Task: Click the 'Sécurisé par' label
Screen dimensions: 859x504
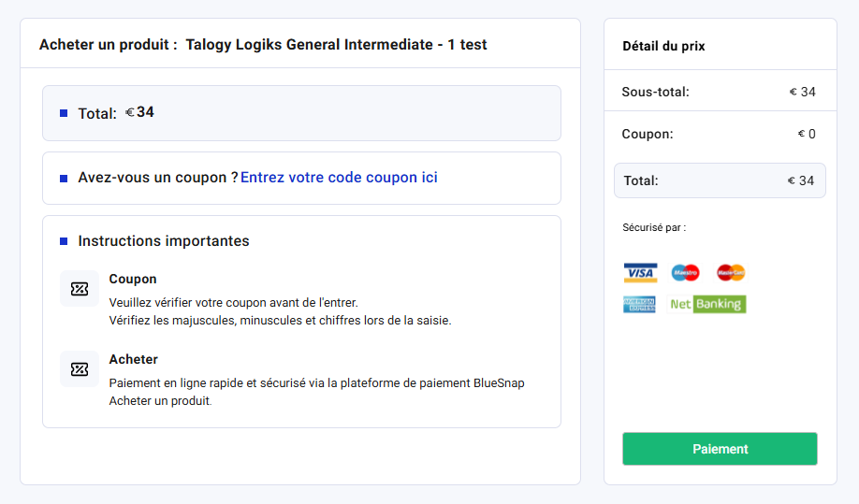Action: point(654,227)
